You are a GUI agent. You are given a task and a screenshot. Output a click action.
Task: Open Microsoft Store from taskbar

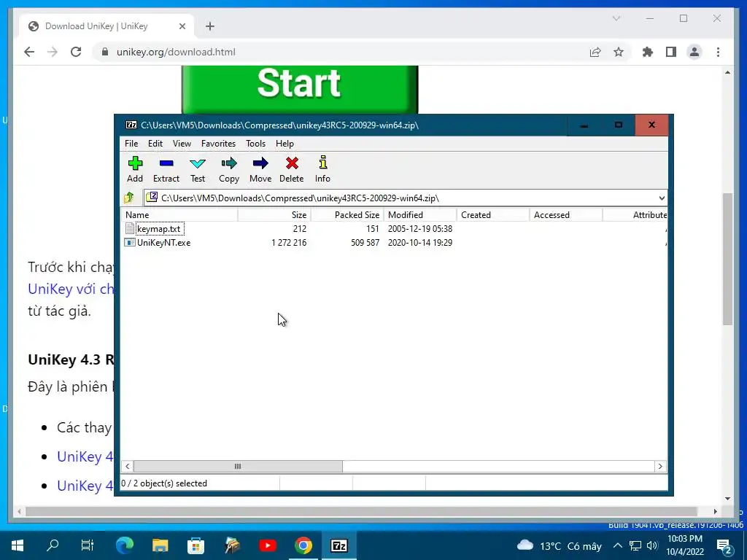click(x=196, y=545)
